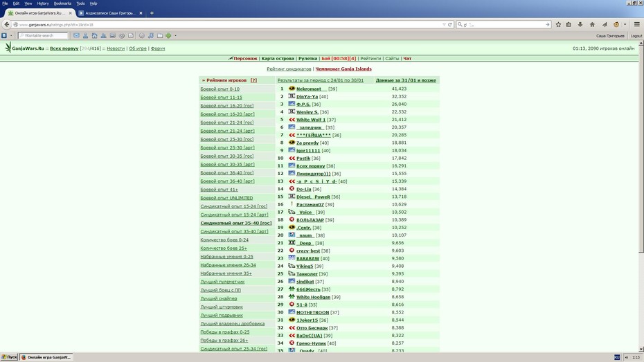This screenshot has width=644, height=362.
Task: Click the VK toolbar friends person icon
Action: 85,36
